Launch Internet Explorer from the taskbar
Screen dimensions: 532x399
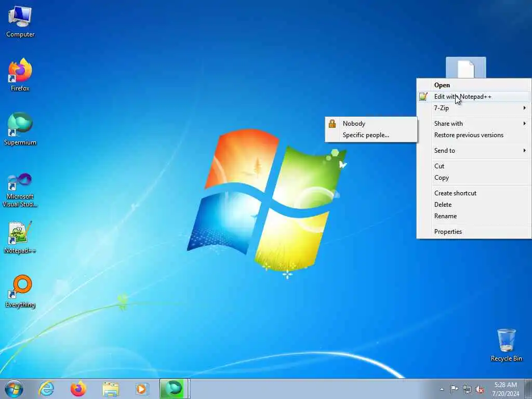(x=46, y=389)
